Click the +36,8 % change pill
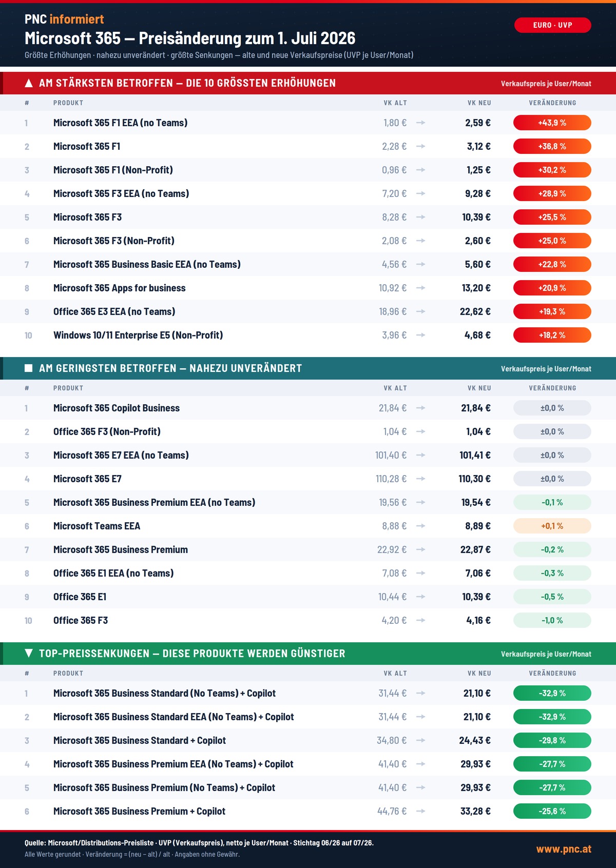The width and height of the screenshot is (616, 868). pos(552,146)
